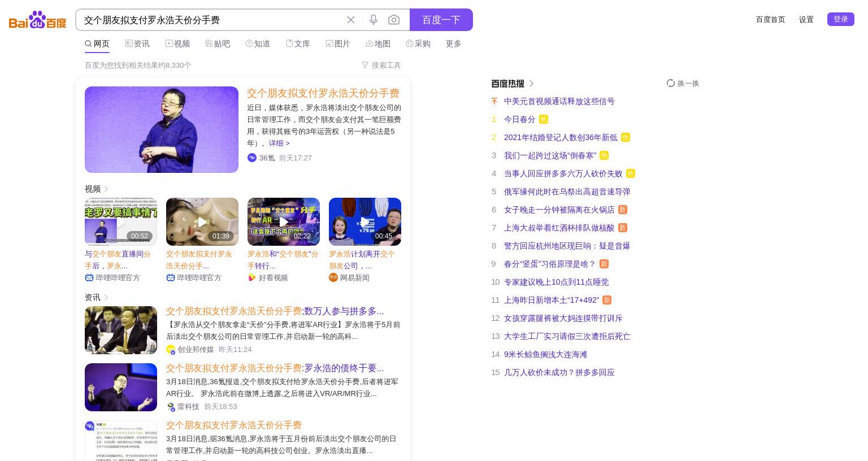Play the 00:52 video thumbnail
This screenshot has height=461, width=868.
pos(121,221)
